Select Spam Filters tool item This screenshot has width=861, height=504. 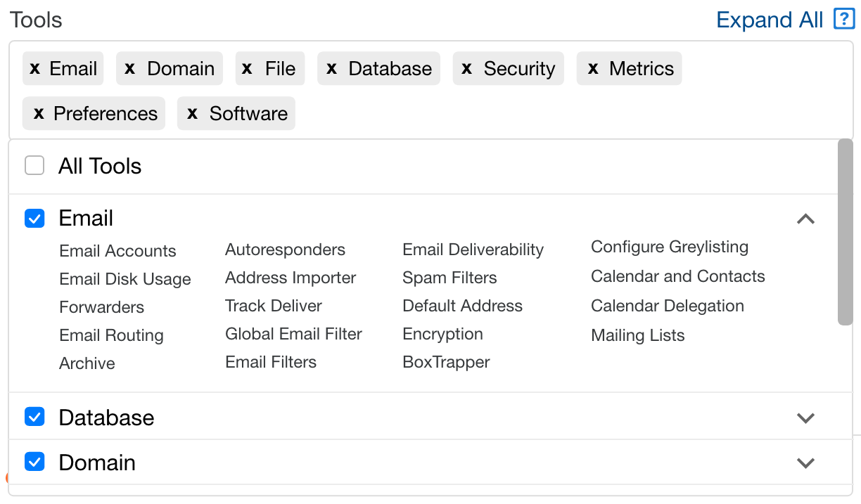click(449, 278)
